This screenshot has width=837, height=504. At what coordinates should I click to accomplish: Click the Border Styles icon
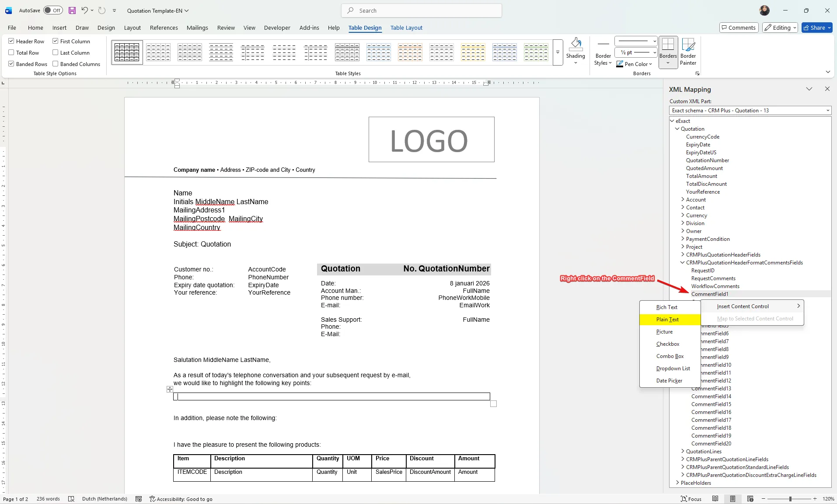tap(603, 51)
